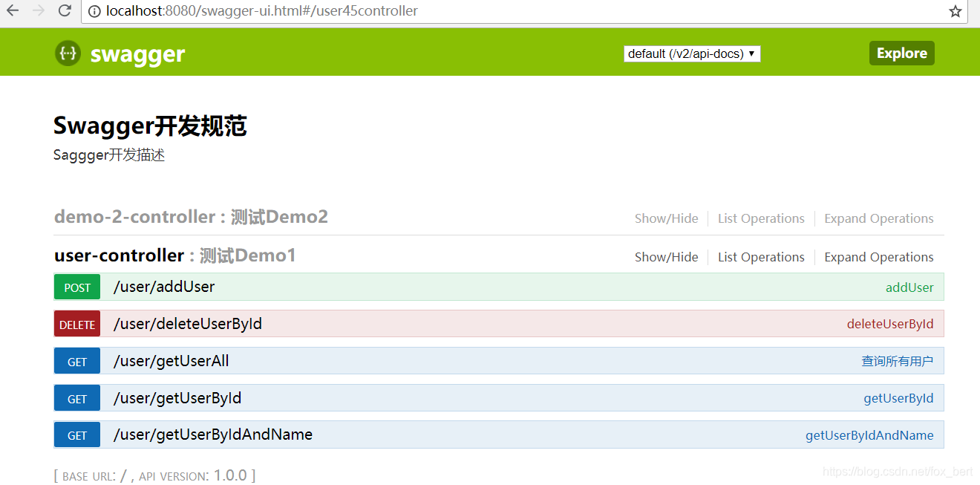Image resolution: width=980 pixels, height=485 pixels.
Task: Click the address bar URL field
Action: [x=523, y=11]
